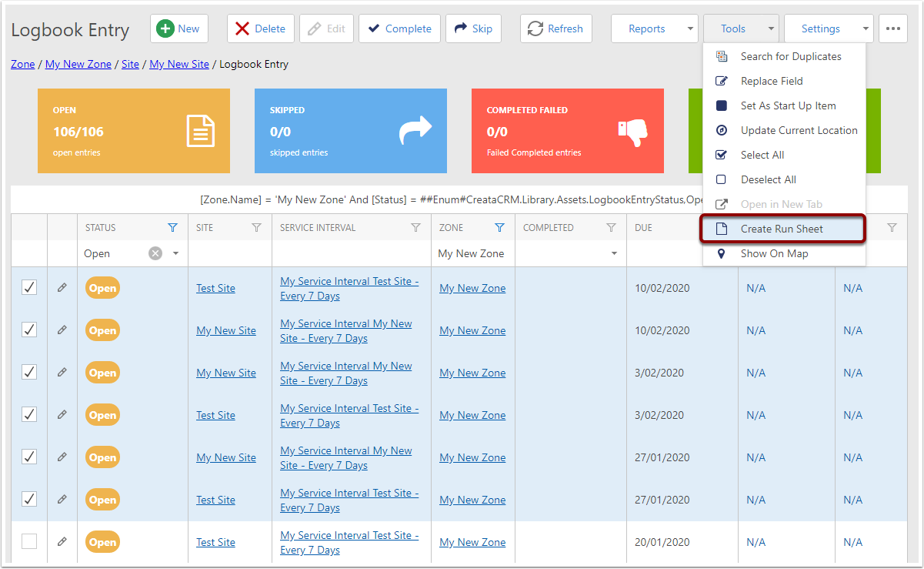The image size is (924, 569).
Task: Click pencil edit icon on 27/01/2020 Test Site row
Action: pos(62,499)
